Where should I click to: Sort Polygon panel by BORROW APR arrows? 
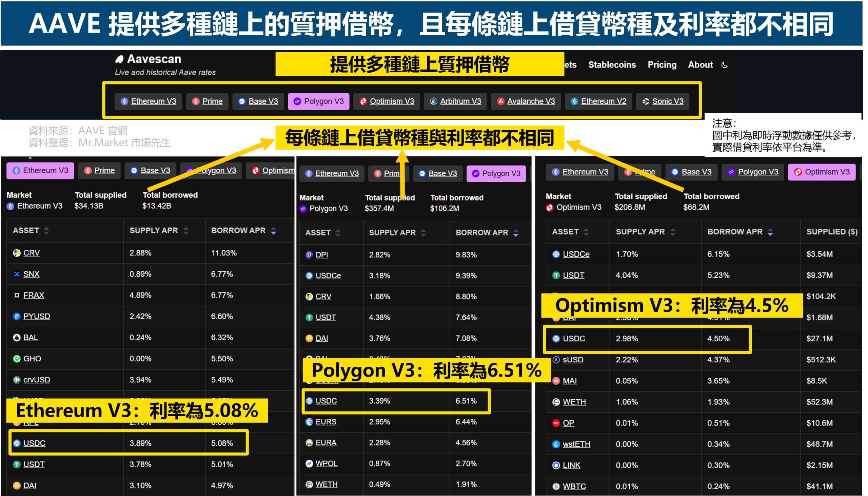click(515, 233)
